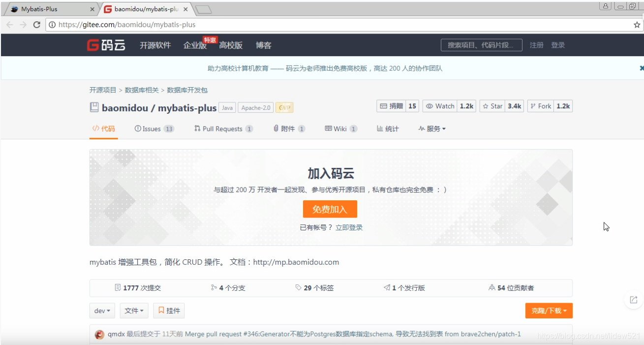644x345 pixels.
Task: Open the Wiki tab
Action: click(341, 128)
